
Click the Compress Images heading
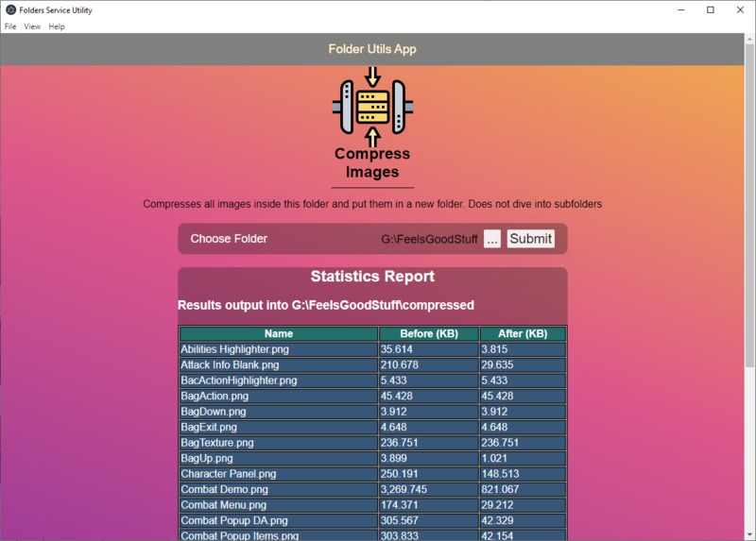(x=372, y=162)
